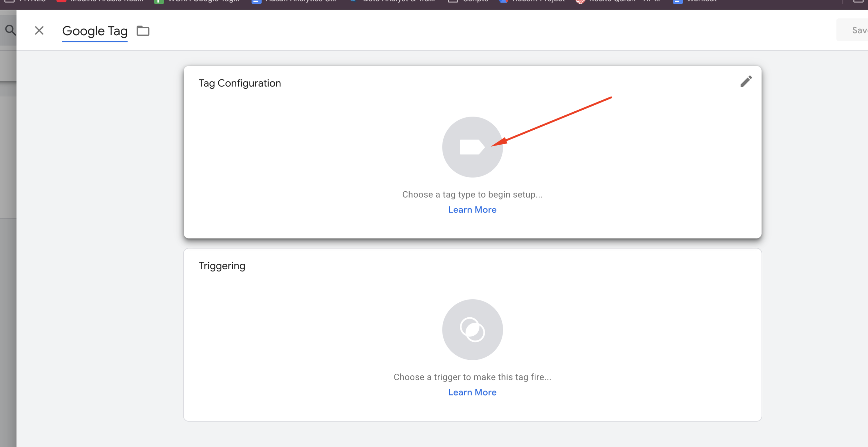This screenshot has width=868, height=447.
Task: Click 'Choose a tag type to begin setup...' text
Action: tap(472, 194)
